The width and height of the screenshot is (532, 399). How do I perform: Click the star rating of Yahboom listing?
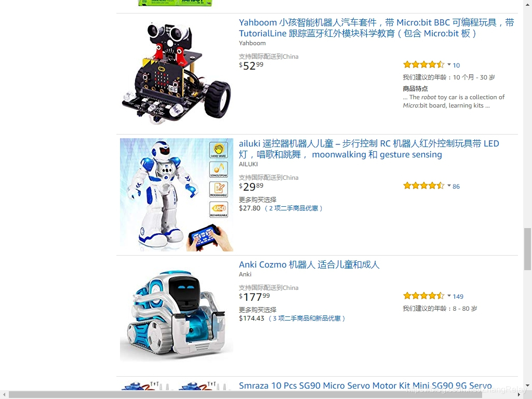coord(423,65)
